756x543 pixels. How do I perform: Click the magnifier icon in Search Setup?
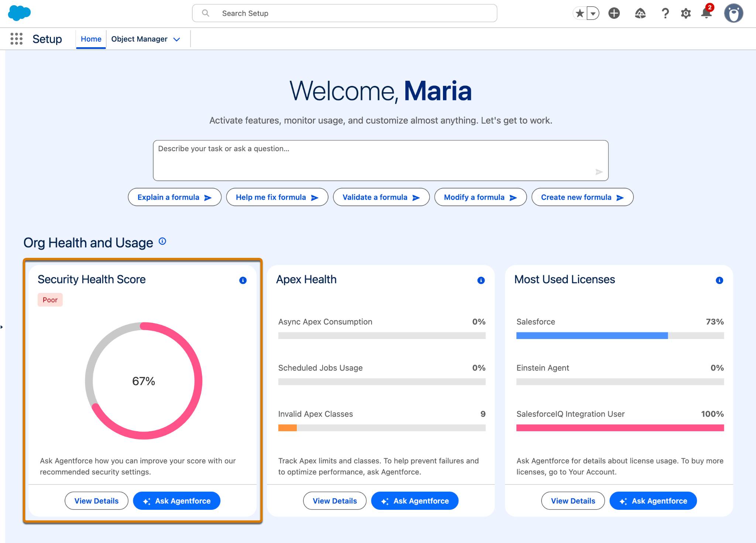tap(206, 13)
